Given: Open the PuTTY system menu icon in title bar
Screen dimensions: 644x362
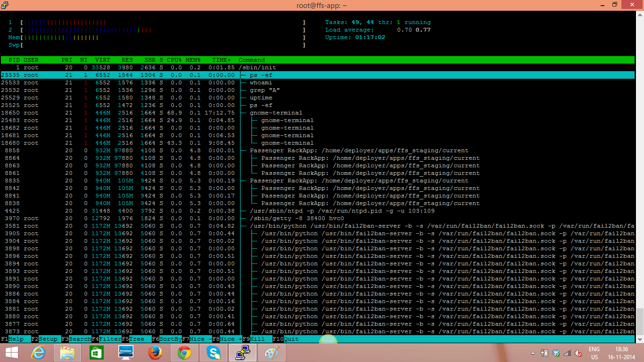Looking at the screenshot, I should point(4,5).
